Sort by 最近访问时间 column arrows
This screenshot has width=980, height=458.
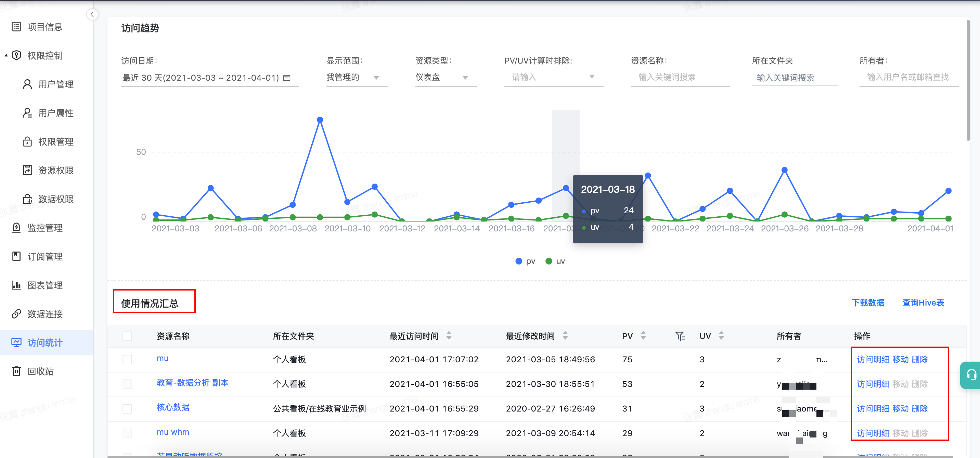pos(449,336)
